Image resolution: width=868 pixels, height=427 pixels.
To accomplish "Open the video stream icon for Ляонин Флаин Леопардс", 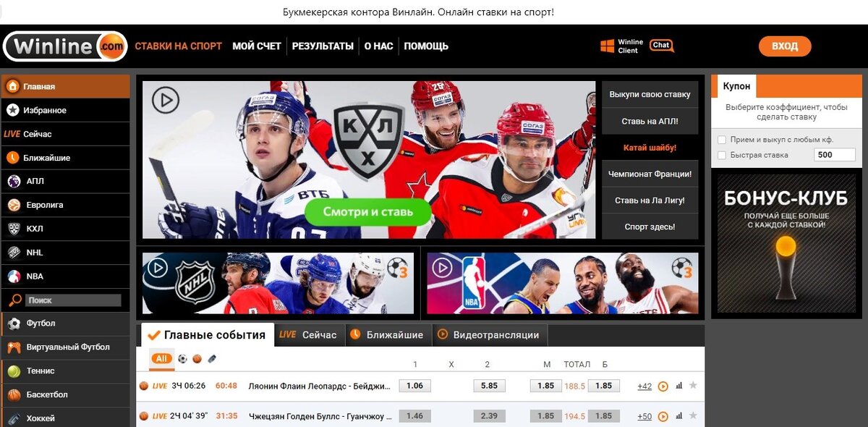I will coord(663,386).
